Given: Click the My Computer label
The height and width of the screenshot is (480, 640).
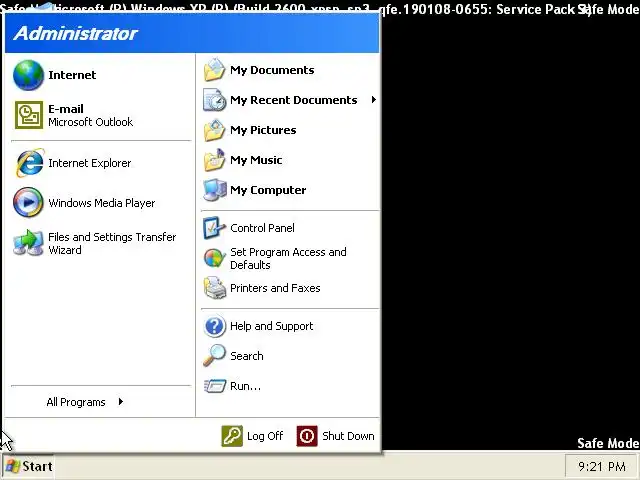Looking at the screenshot, I should pyautogui.click(x=268, y=190).
